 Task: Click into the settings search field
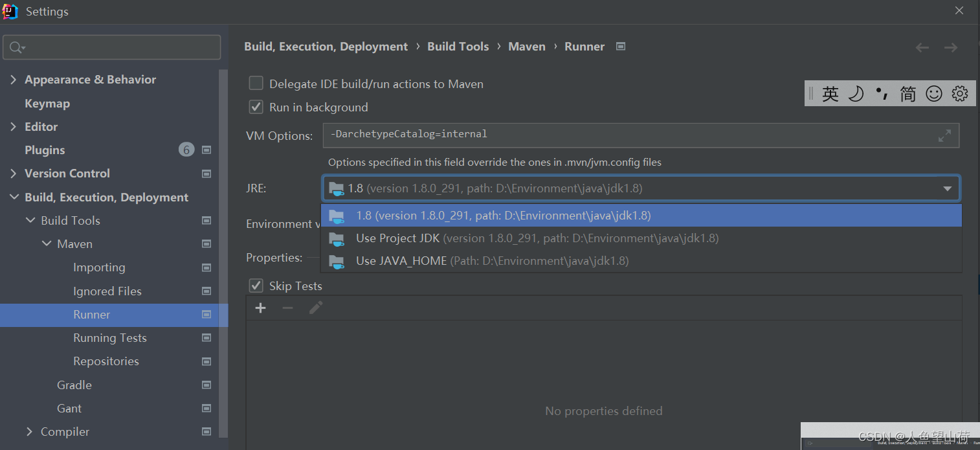(112, 48)
